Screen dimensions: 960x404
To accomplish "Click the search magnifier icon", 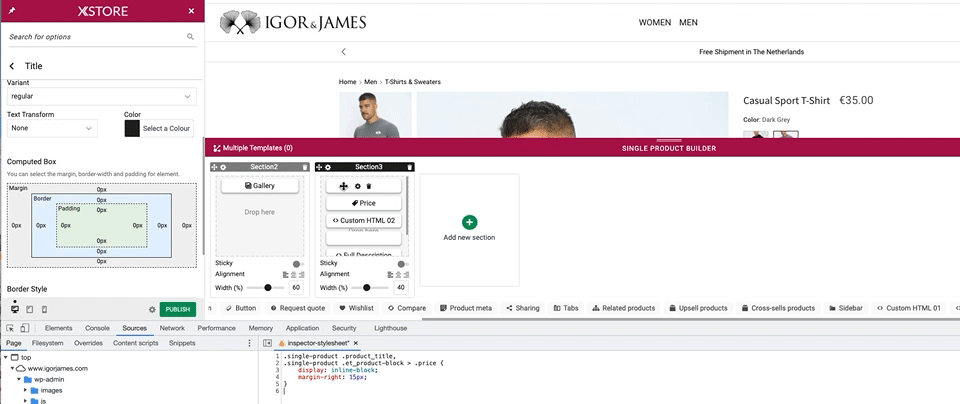I will click(190, 37).
